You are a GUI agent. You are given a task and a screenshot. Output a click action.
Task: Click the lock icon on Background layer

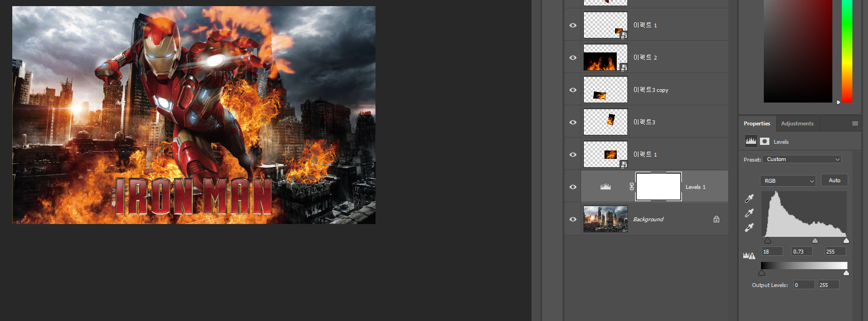click(716, 220)
